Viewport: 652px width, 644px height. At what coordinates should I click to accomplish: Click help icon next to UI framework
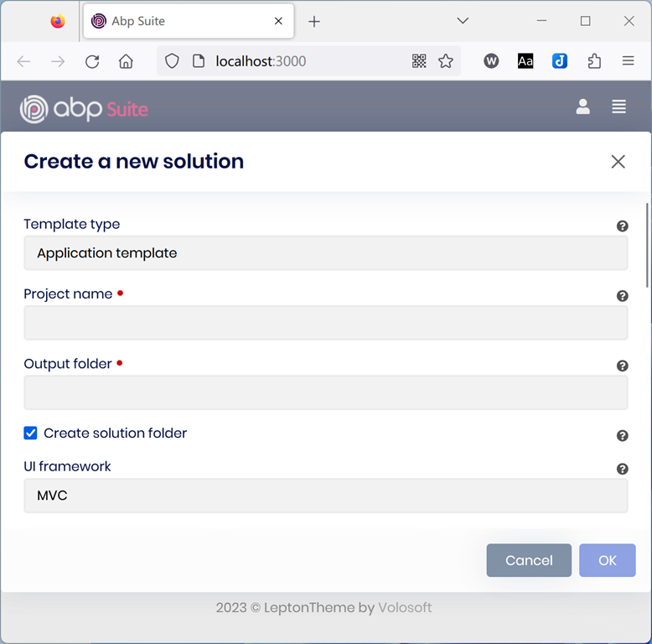click(x=623, y=469)
